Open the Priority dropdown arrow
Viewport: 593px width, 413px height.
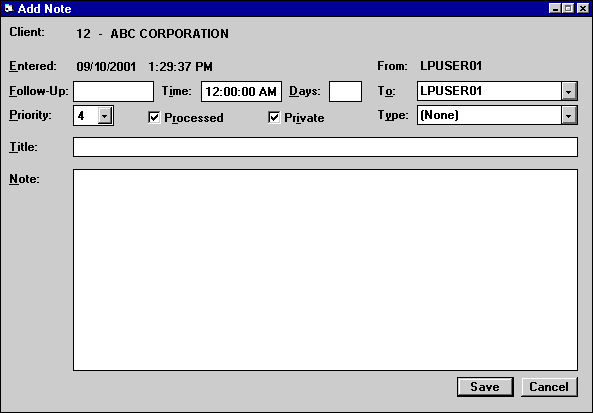(x=105, y=115)
